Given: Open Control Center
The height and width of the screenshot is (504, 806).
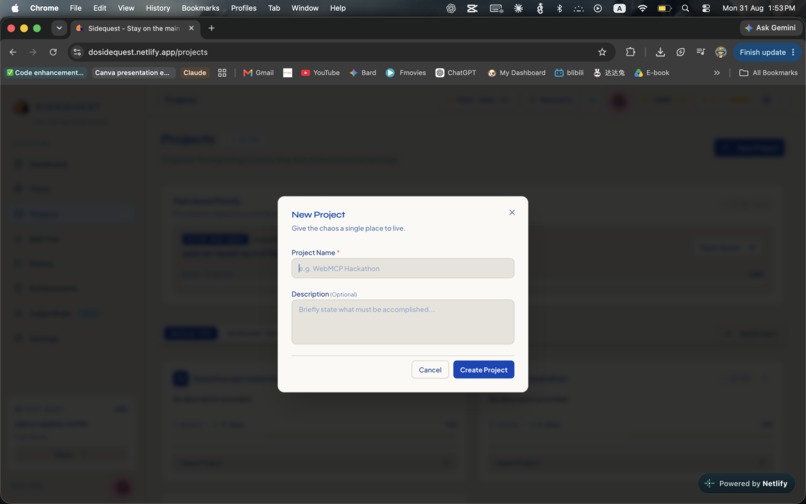Looking at the screenshot, I should tap(706, 8).
